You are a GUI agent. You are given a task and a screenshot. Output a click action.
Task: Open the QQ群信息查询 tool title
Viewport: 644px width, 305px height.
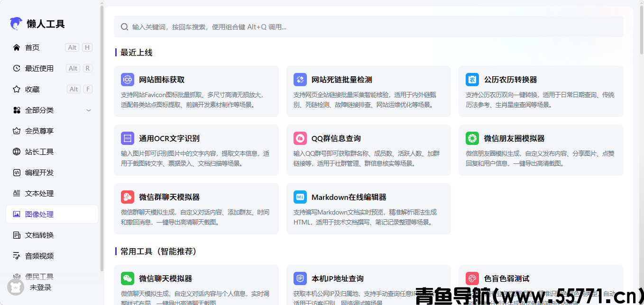[336, 138]
